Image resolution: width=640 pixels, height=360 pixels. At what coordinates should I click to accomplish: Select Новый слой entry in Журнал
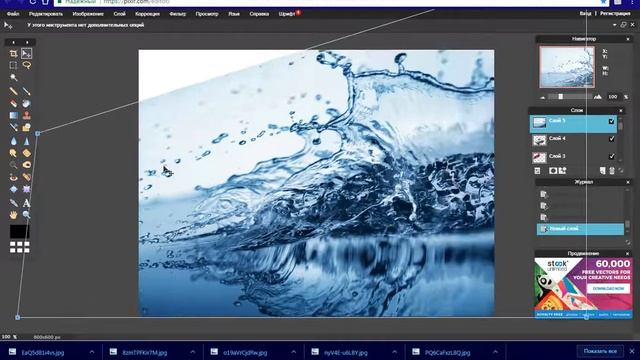coord(580,229)
